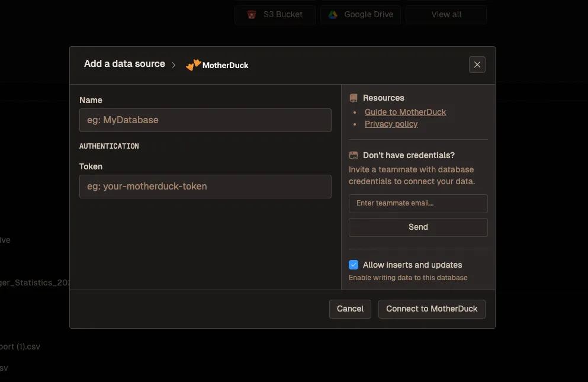Click the MotherDuck duck logo
Image resolution: width=588 pixels, height=382 pixels.
[194, 65]
